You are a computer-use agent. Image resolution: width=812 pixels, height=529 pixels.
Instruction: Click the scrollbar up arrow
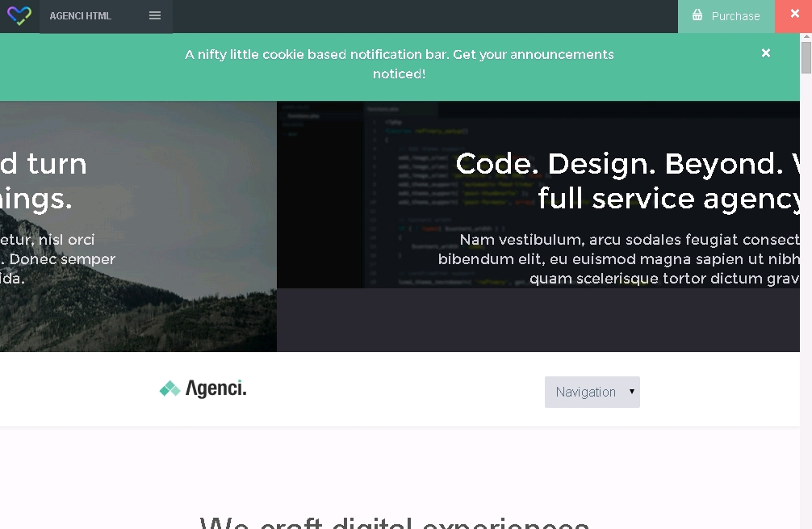click(806, 37)
